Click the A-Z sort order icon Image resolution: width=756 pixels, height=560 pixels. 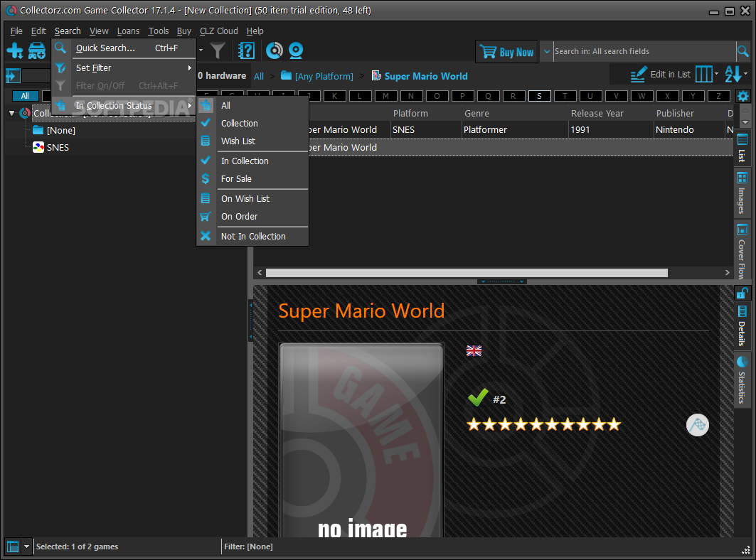click(733, 74)
